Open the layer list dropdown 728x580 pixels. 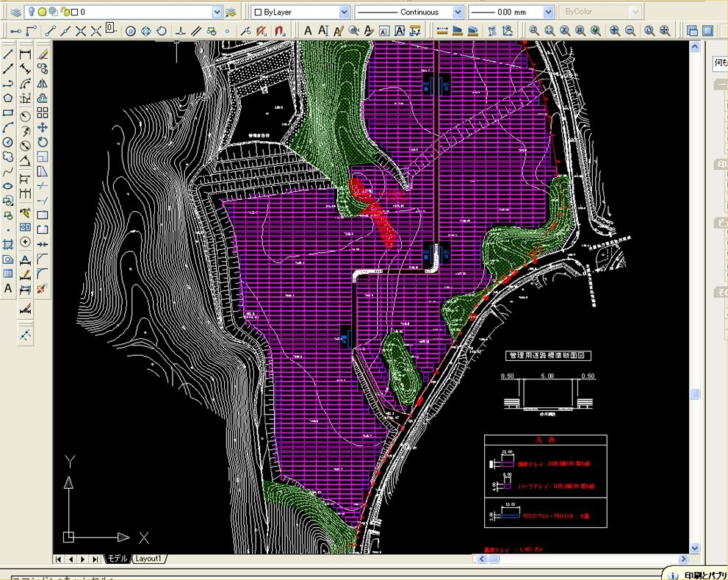coord(217,12)
